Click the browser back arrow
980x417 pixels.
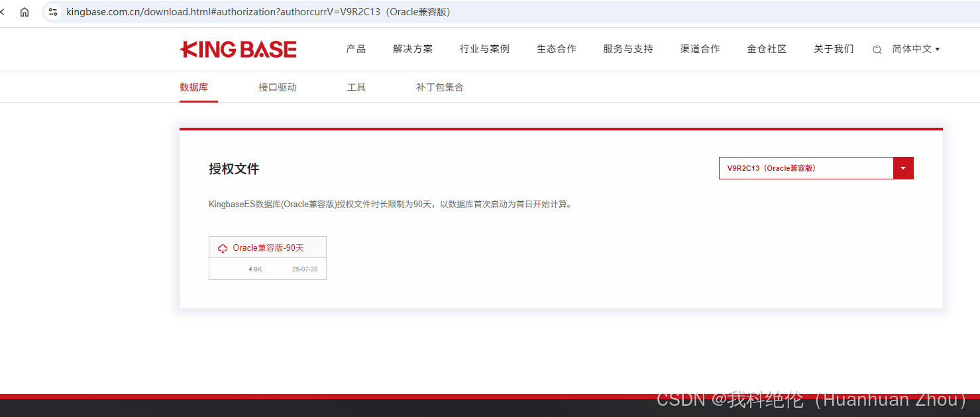(2, 12)
